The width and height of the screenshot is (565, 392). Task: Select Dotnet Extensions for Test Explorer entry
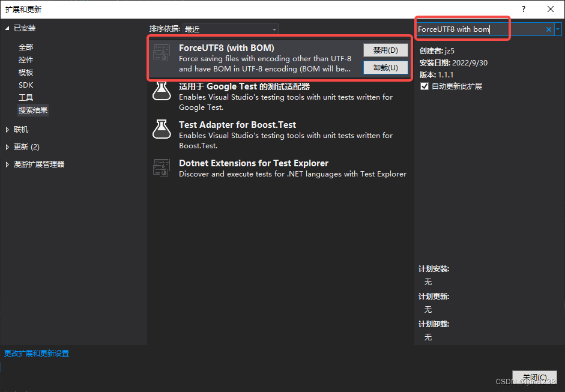[280, 168]
